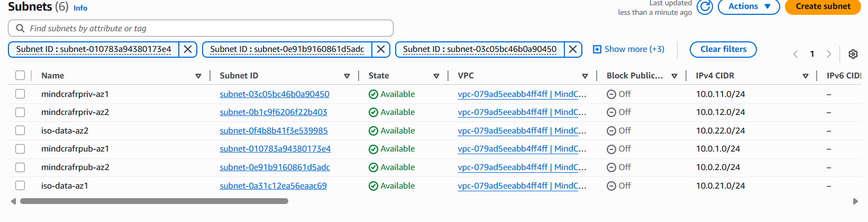The height and width of the screenshot is (222, 868).
Task: Expand Show more (+3) filters
Action: click(628, 49)
